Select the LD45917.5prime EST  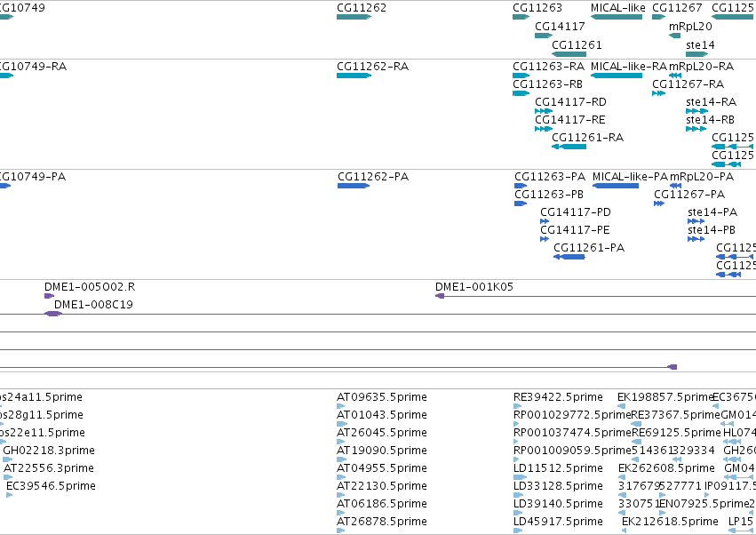pyautogui.click(x=558, y=522)
